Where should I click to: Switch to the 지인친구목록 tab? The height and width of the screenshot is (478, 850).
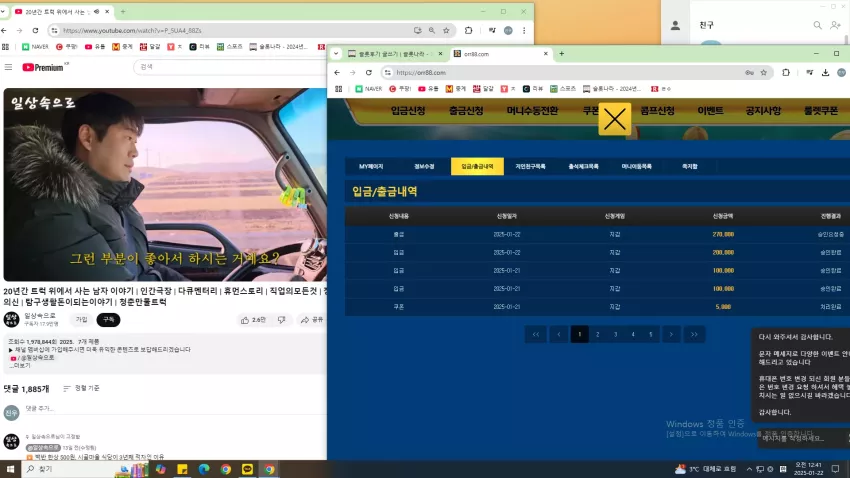(530, 166)
